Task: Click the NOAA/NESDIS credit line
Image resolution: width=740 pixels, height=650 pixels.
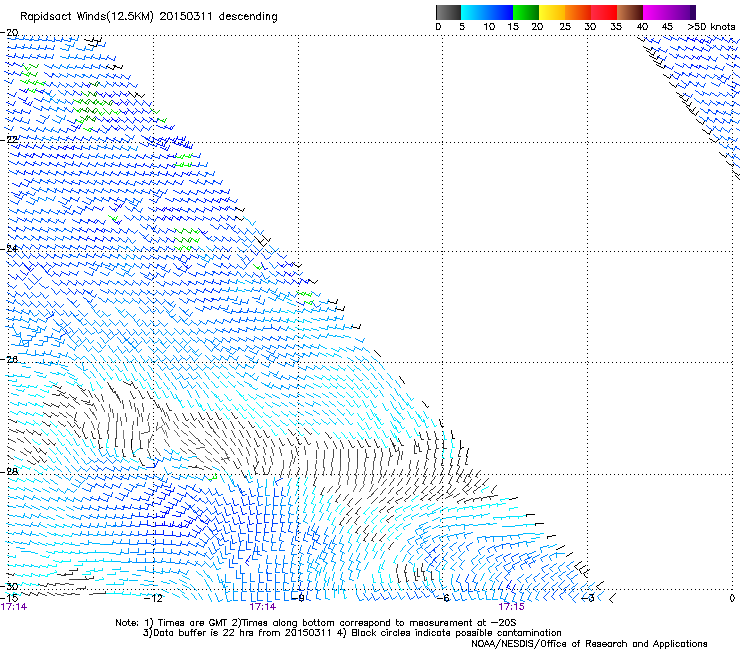Action: tap(589, 644)
